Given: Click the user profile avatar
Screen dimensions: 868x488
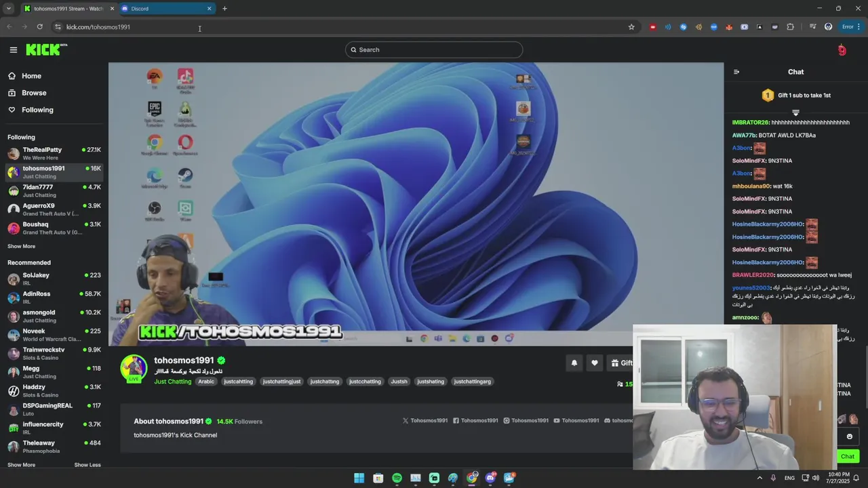Looking at the screenshot, I should (842, 49).
